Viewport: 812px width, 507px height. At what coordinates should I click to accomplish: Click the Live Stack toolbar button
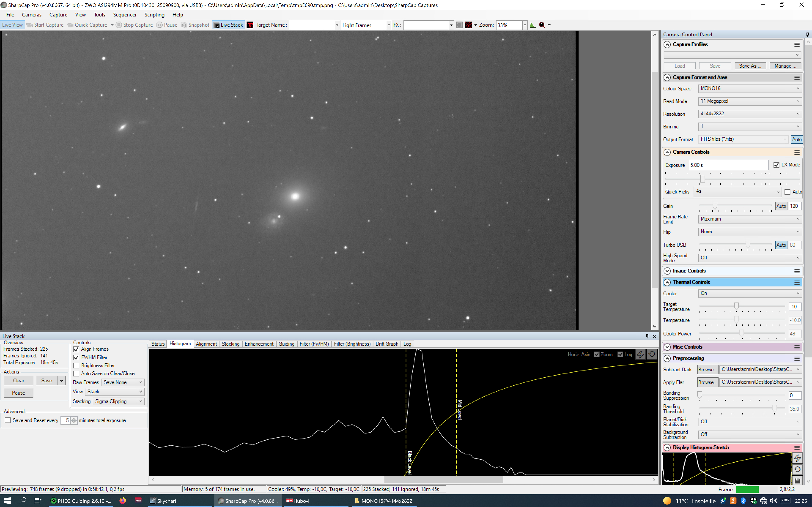[229, 25]
